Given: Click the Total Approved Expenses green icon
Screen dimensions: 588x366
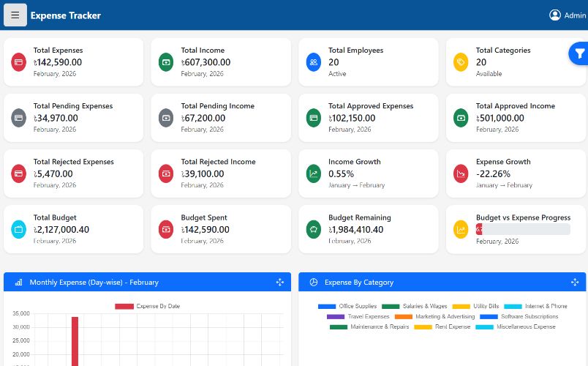Looking at the screenshot, I should (x=314, y=118).
